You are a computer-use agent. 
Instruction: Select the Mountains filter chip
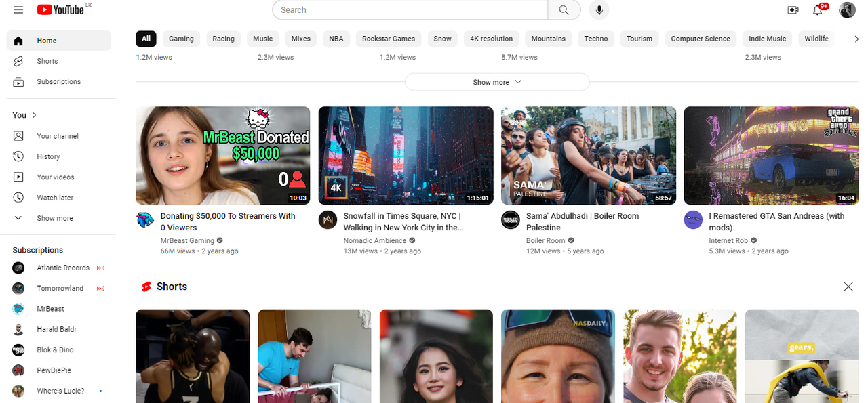549,39
